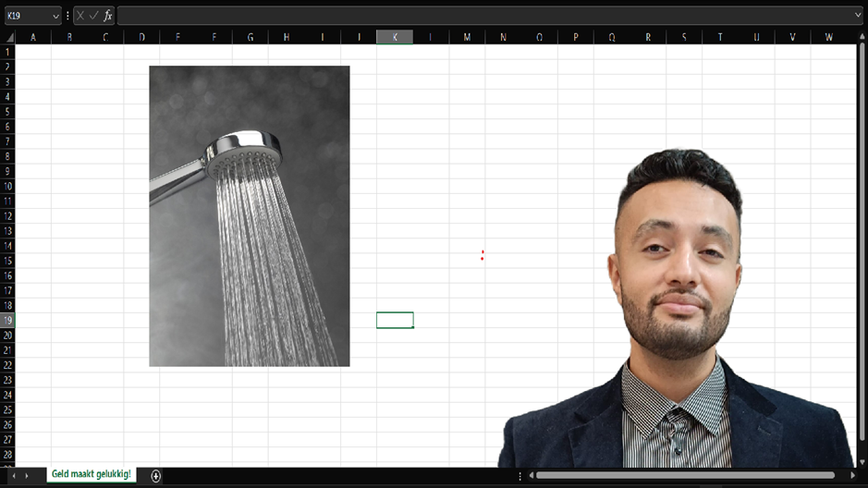Open the 'Geld maakt gelukkig!' sheet tab
Screen dimensions: 868x488
91,474
